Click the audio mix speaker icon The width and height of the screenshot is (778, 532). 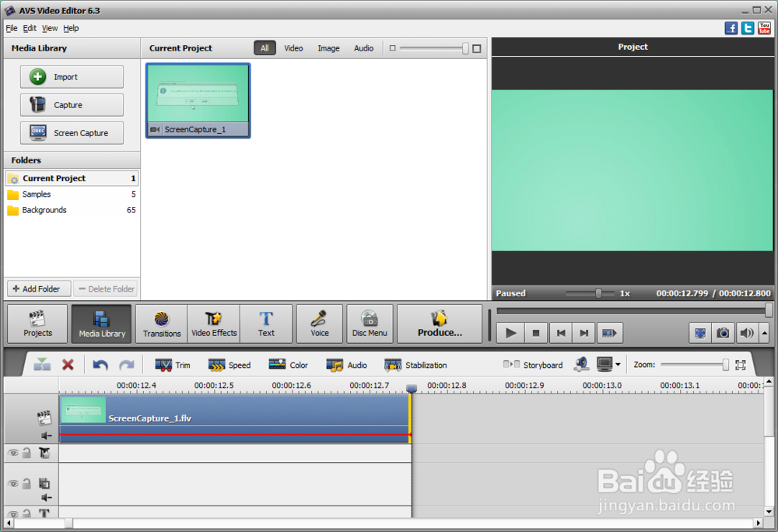[581, 365]
